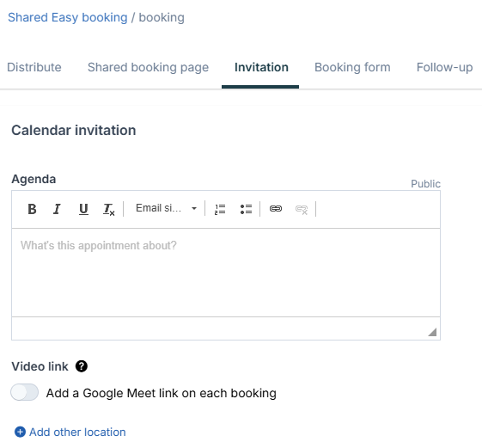Image resolution: width=482 pixels, height=448 pixels.
Task: Open Video link help question mark
Action: (82, 366)
